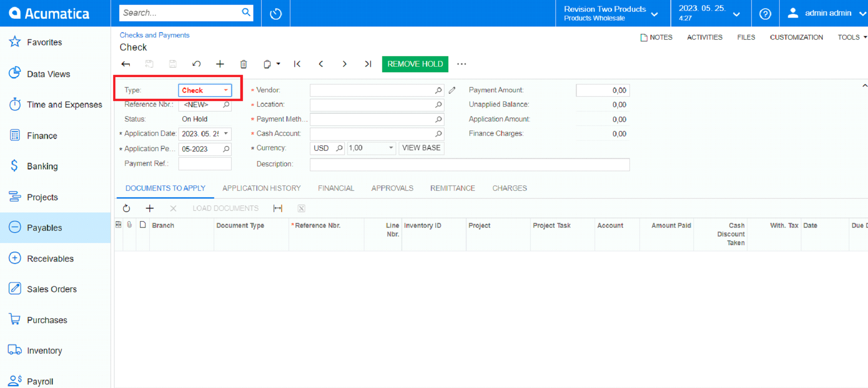
Task: Click the Payment Amount field
Action: (602, 90)
